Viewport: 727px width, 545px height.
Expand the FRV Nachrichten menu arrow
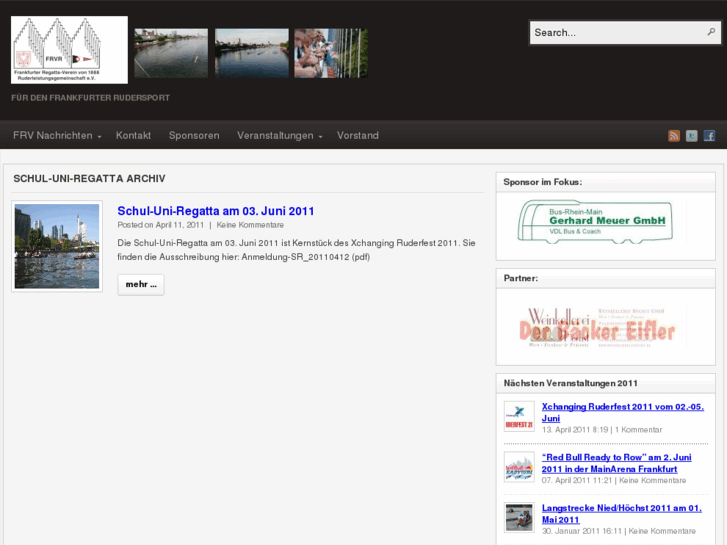click(99, 136)
